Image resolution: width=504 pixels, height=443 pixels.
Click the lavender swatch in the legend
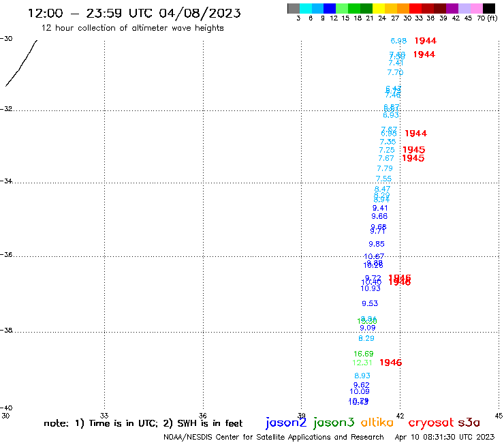[x=464, y=8]
